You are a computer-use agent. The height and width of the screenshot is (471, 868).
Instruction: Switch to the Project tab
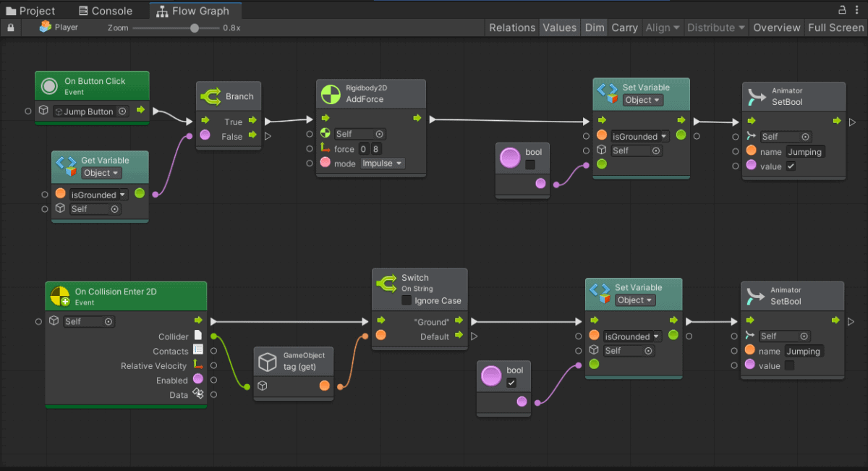coord(30,11)
